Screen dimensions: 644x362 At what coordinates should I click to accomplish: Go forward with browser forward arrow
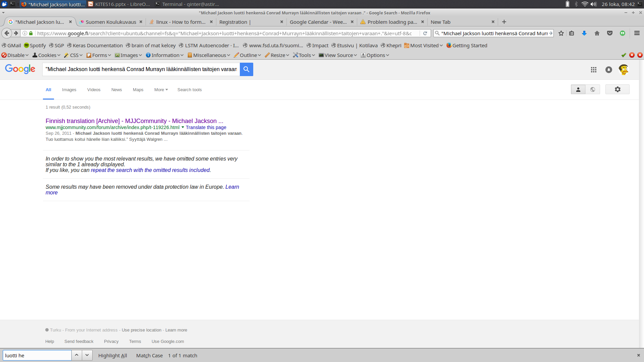coord(16,33)
